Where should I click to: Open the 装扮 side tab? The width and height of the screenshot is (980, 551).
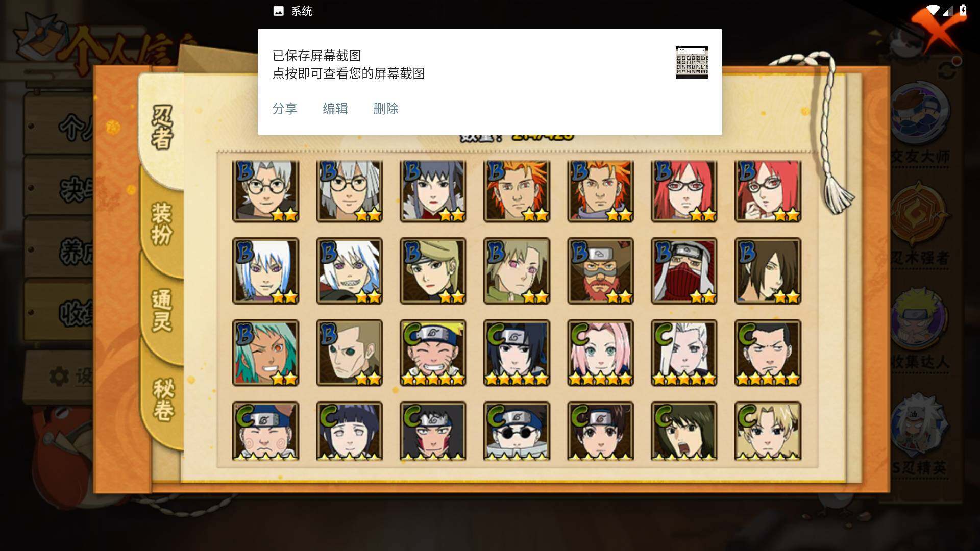162,223
